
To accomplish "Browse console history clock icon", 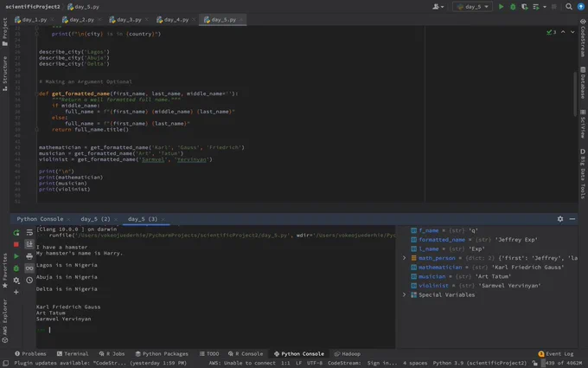I will point(29,281).
